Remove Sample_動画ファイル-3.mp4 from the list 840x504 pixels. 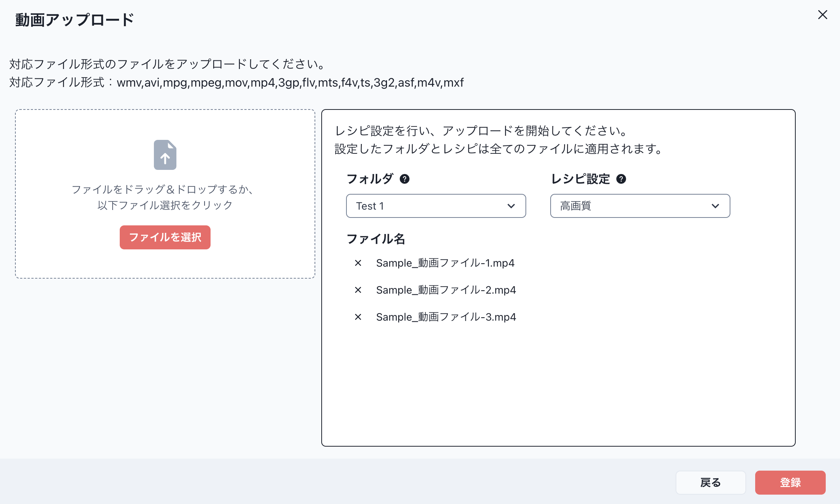(358, 317)
